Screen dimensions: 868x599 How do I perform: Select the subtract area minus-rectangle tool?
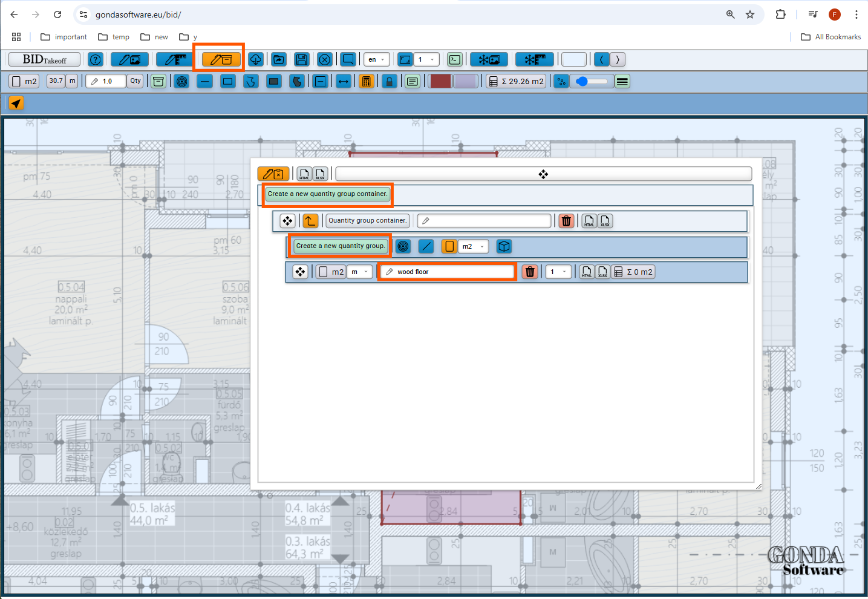tap(321, 81)
